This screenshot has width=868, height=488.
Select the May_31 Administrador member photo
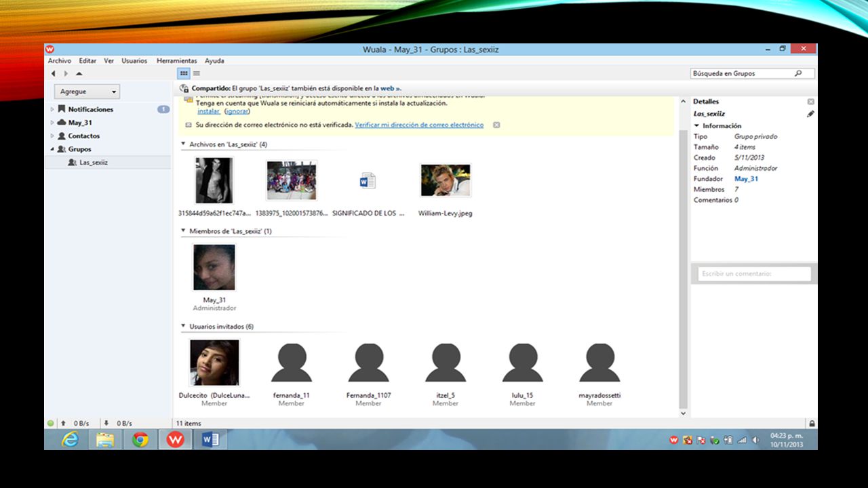214,267
